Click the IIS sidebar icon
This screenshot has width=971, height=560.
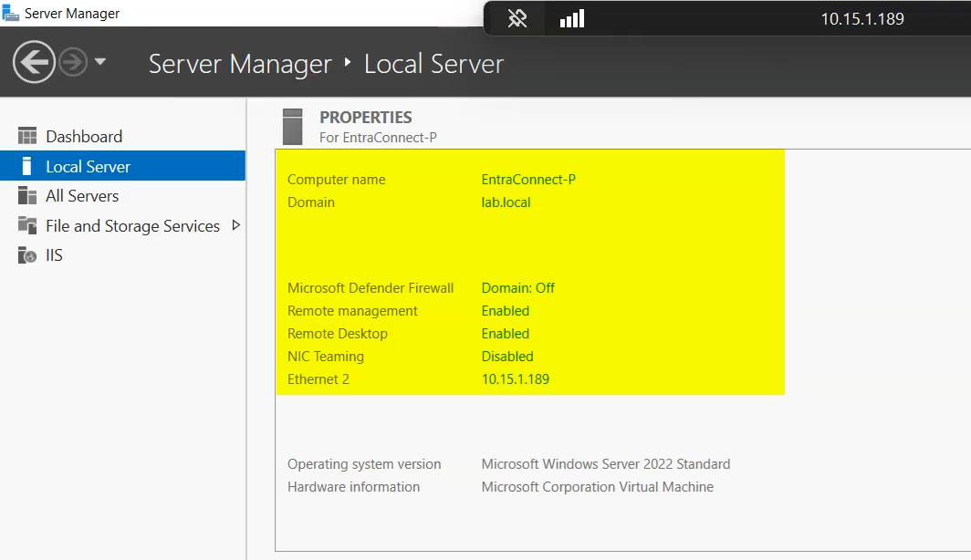(x=27, y=255)
